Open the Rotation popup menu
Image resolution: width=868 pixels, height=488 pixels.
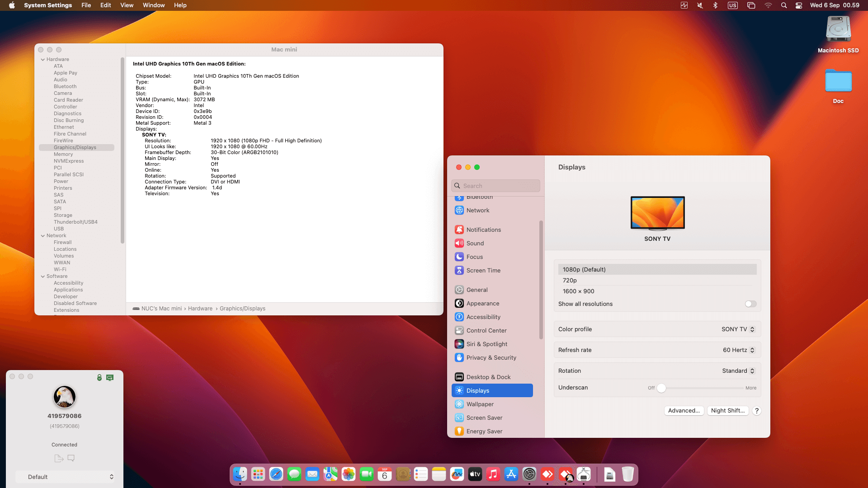click(x=738, y=371)
